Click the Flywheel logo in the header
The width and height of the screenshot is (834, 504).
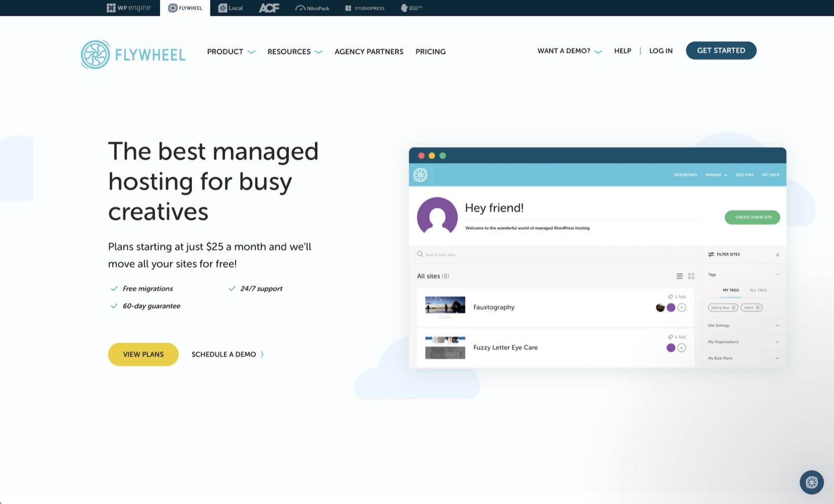(133, 55)
